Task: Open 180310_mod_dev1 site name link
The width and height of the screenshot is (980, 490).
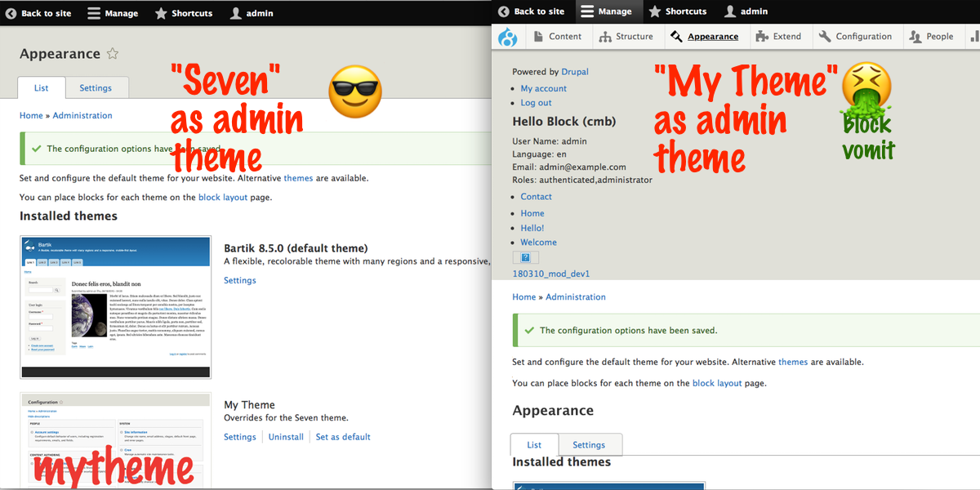Action: click(551, 274)
